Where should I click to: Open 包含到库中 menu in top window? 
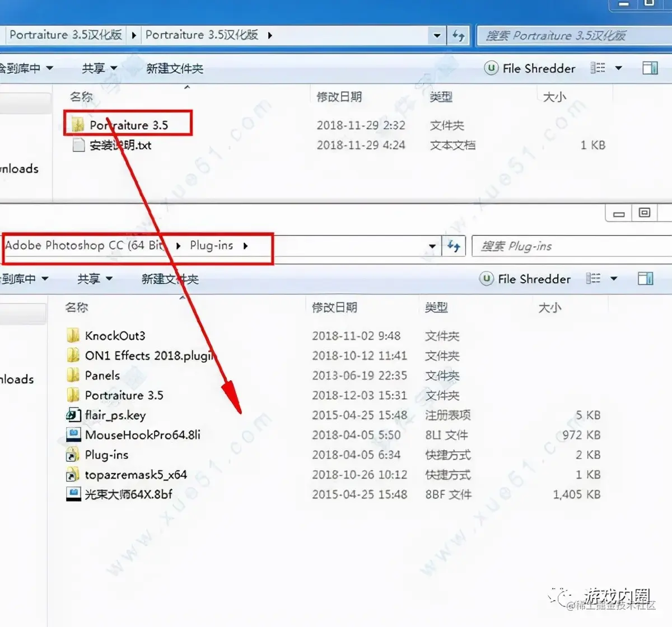click(x=26, y=68)
